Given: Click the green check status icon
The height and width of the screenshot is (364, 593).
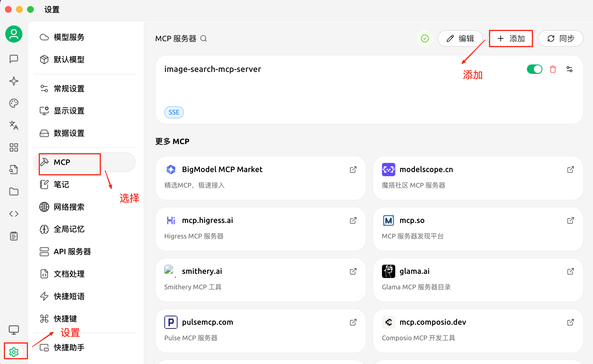Looking at the screenshot, I should (425, 38).
